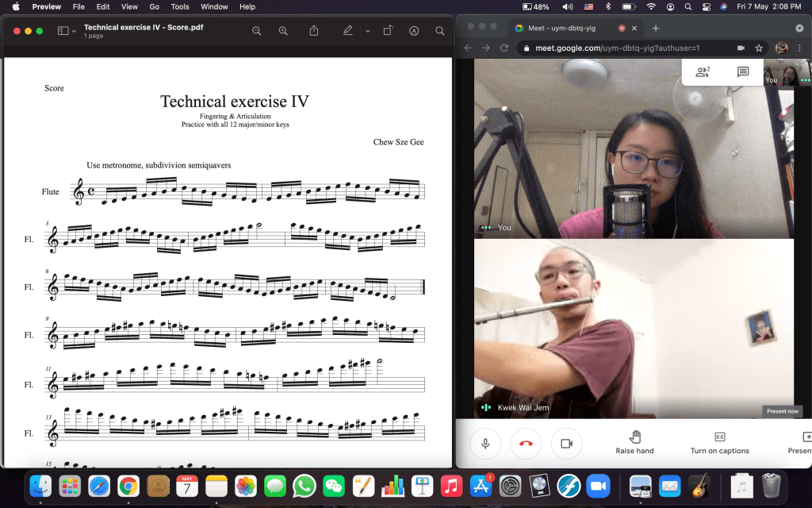Open the Share button in Preview toolbar
The width and height of the screenshot is (812, 508).
(x=314, y=31)
